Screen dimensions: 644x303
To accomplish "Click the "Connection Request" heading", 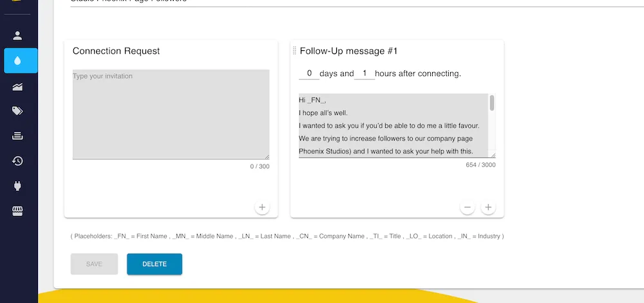I will coord(116,51).
